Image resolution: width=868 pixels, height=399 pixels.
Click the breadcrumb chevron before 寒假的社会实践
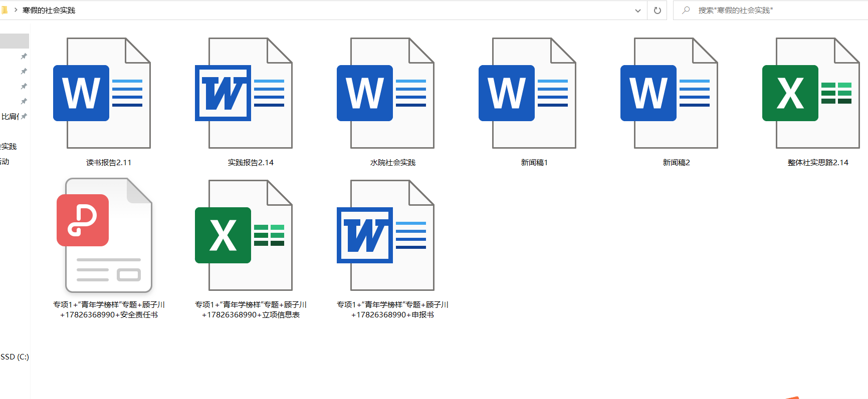[16, 10]
